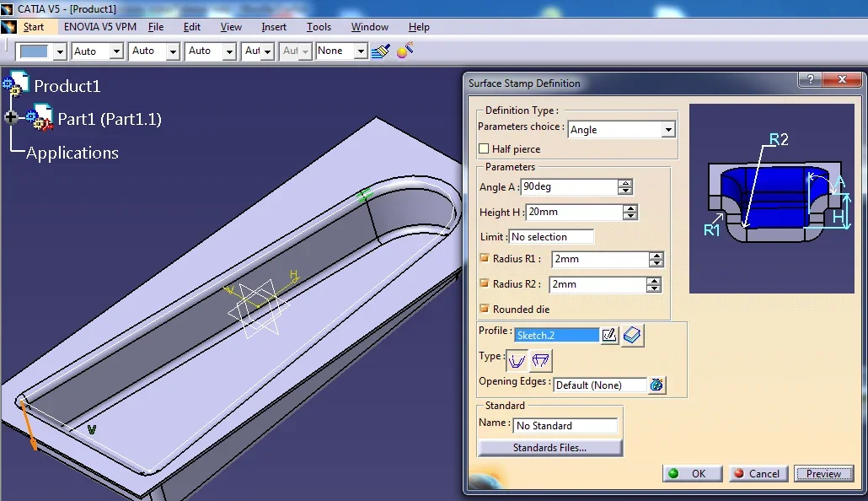Click the blue fill color swatch
Viewport: 868px width, 501px height.
coord(35,51)
